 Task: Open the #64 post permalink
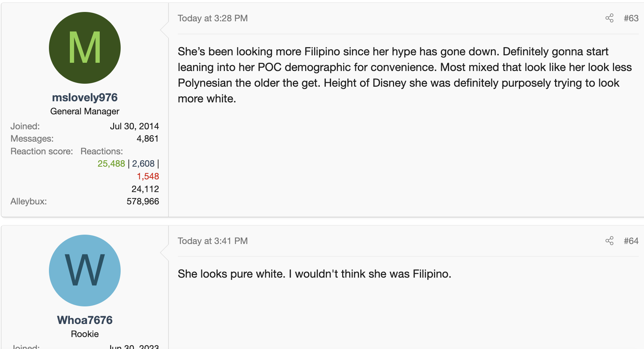pos(631,241)
